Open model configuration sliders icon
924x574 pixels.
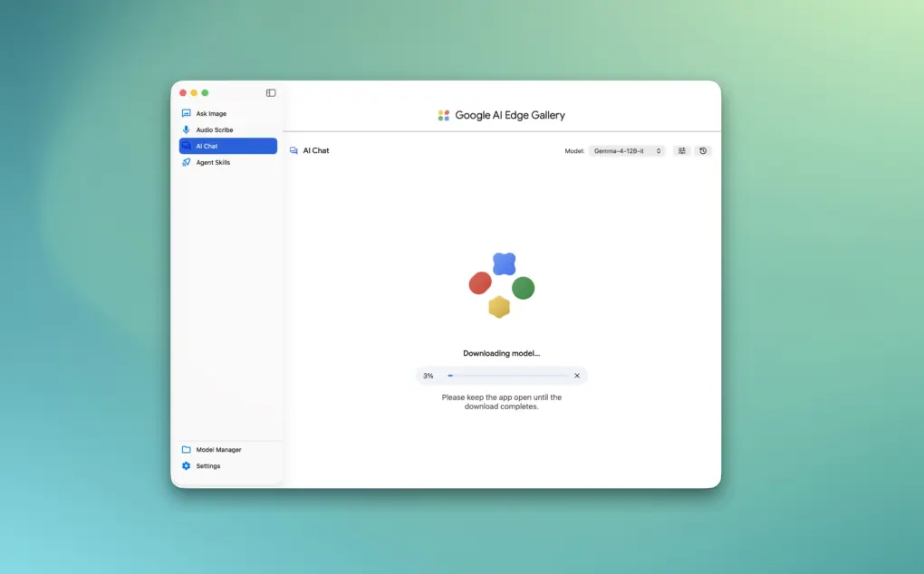point(682,150)
